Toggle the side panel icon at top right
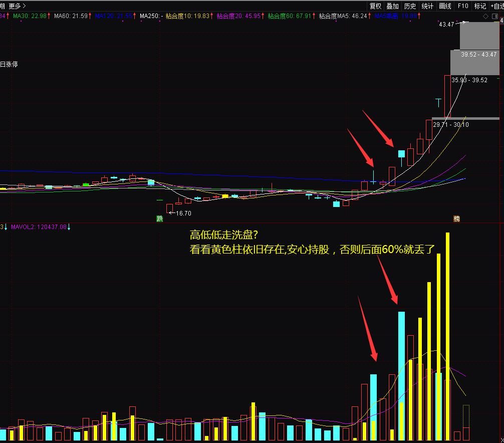Image resolution: width=504 pixels, height=443 pixels. click(x=495, y=16)
